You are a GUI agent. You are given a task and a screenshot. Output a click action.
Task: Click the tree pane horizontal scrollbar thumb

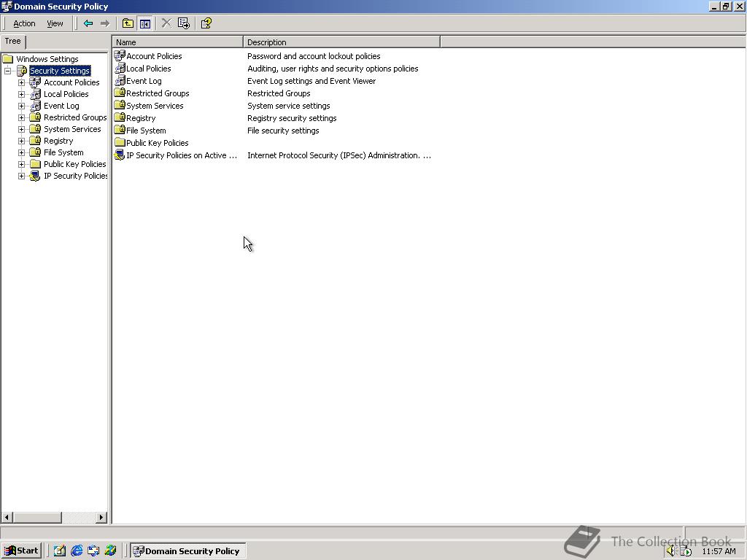(37, 517)
